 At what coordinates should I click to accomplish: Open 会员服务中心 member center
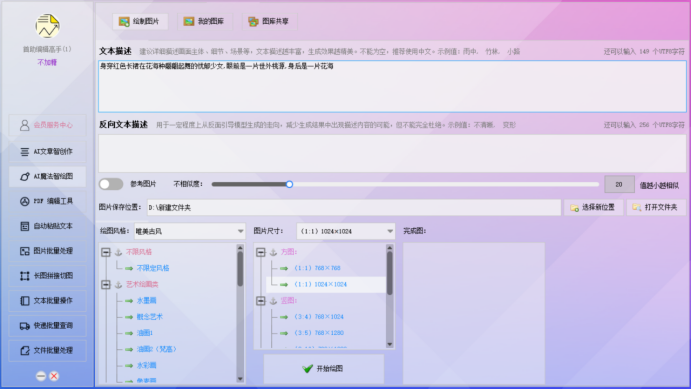coord(47,125)
